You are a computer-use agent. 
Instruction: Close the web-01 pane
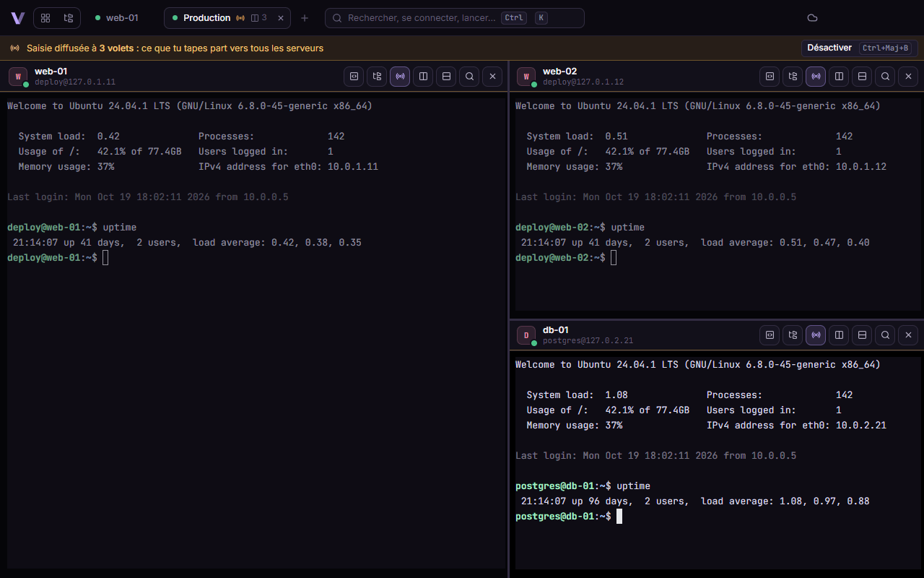point(492,76)
